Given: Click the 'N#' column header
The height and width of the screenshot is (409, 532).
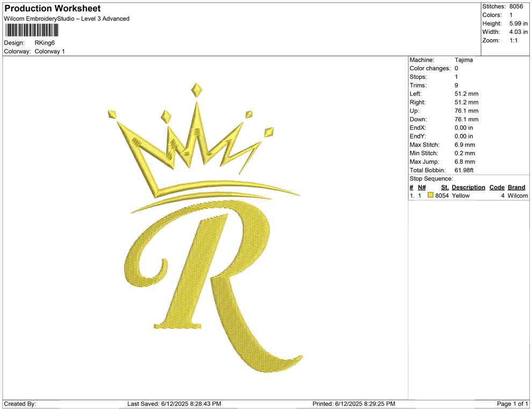Looking at the screenshot, I should coord(422,187).
